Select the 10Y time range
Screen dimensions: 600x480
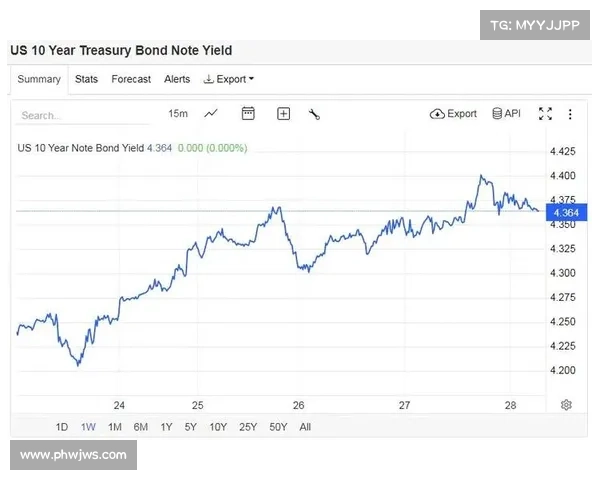pyautogui.click(x=218, y=427)
